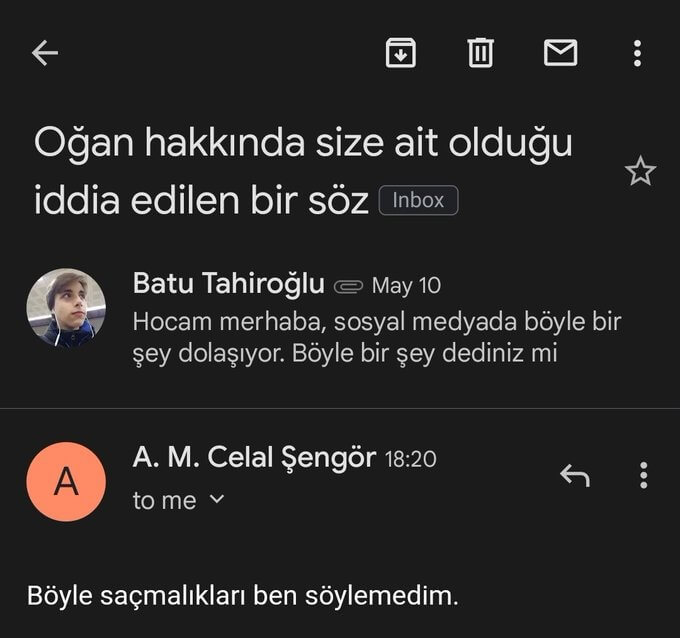The image size is (680, 638).
Task: Go back using the back arrow
Action: 45,53
